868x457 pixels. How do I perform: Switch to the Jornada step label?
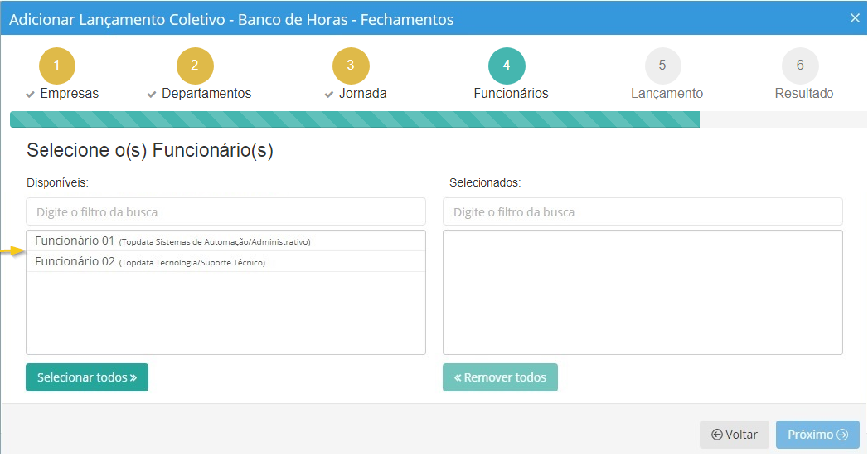point(362,94)
